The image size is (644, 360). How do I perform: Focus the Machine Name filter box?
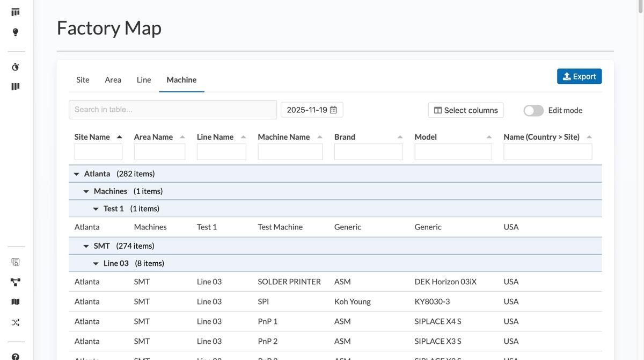tap(290, 152)
